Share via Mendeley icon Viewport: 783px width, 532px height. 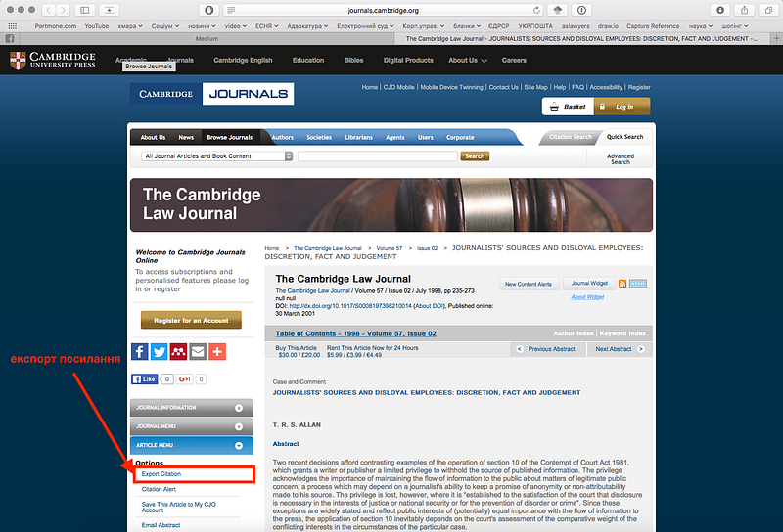178,352
